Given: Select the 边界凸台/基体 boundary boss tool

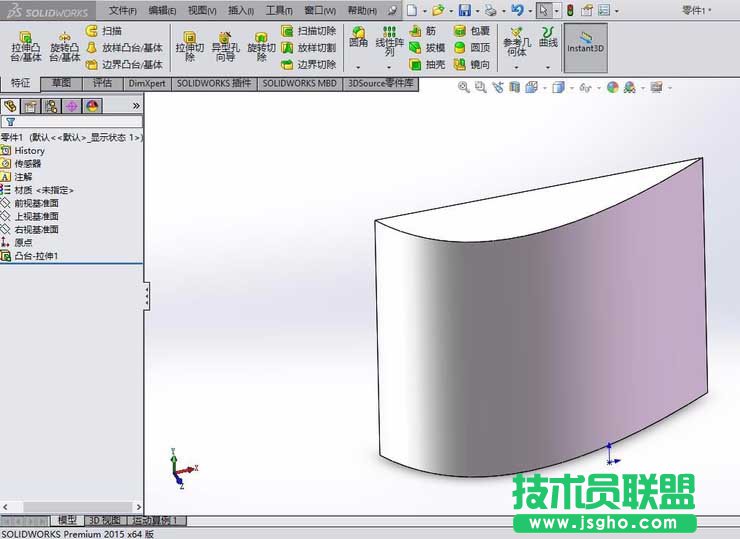Looking at the screenshot, I should [x=125, y=64].
